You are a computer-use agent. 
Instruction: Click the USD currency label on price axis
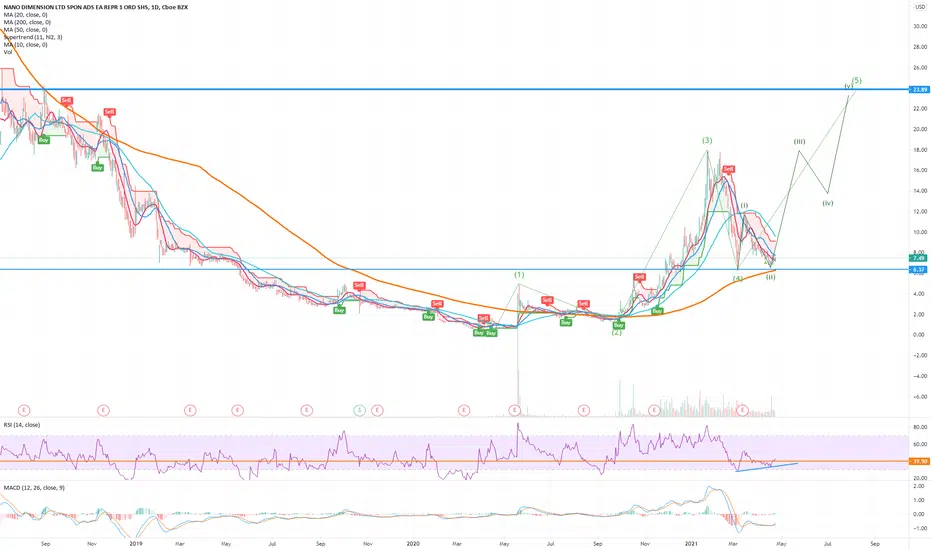[920, 7]
